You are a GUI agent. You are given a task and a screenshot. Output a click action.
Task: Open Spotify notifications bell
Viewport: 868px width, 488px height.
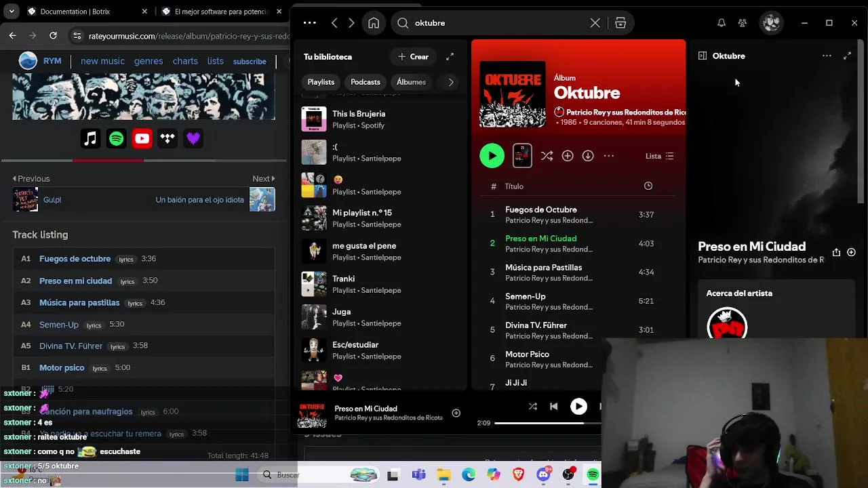coord(722,23)
